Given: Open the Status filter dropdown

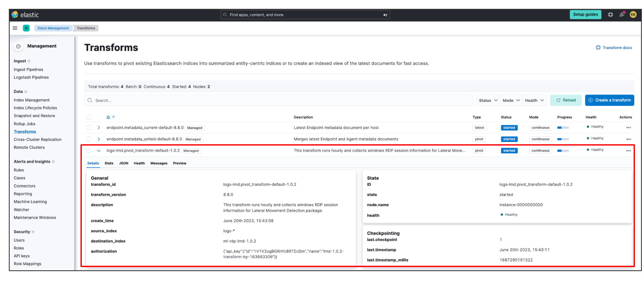Looking at the screenshot, I should tap(488, 100).
